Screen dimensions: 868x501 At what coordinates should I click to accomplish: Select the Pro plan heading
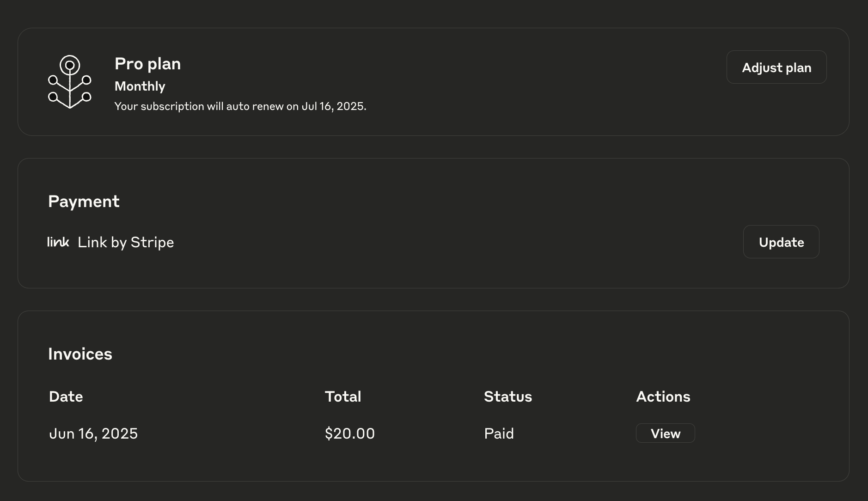[147, 64]
